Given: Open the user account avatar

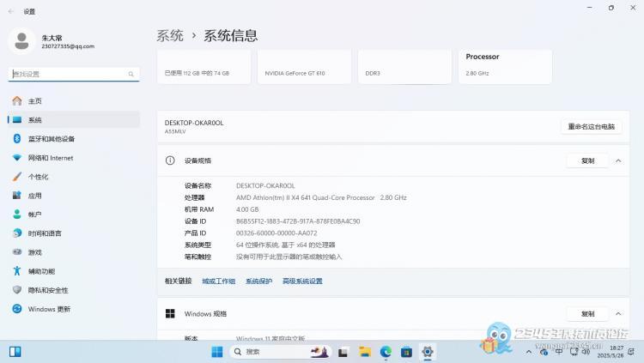Looking at the screenshot, I should [x=21, y=41].
